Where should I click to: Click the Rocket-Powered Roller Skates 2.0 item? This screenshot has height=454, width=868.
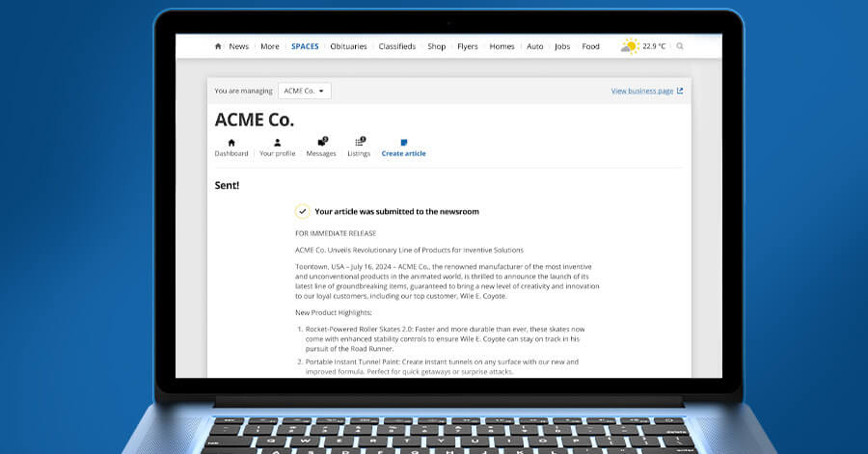point(445,339)
